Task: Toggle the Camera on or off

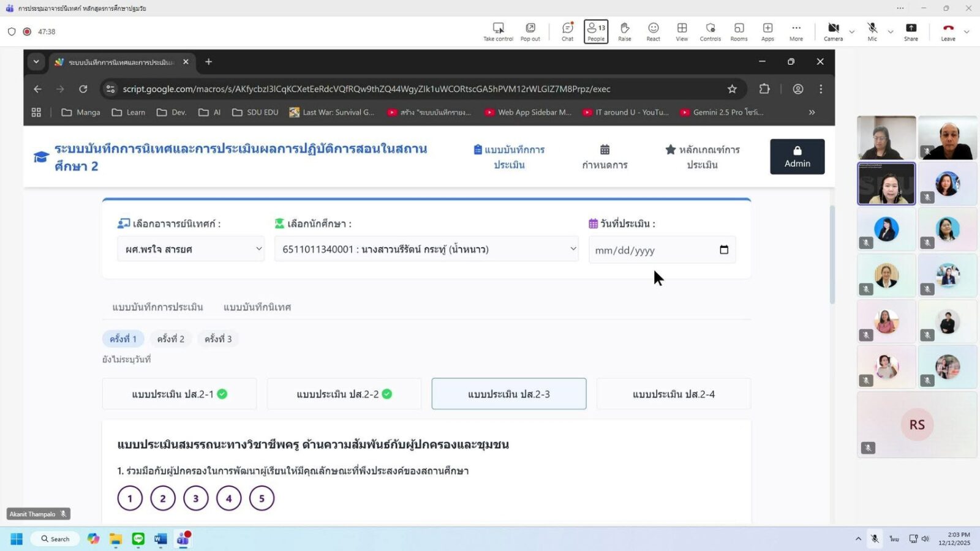Action: coord(833,31)
